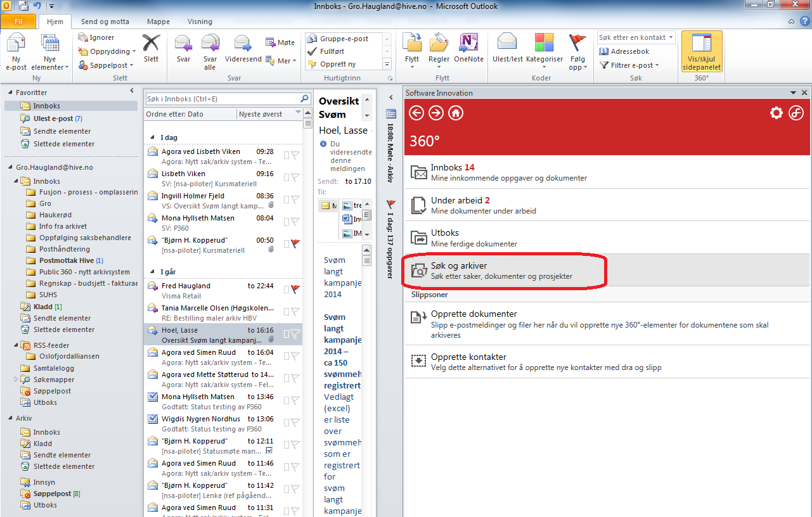Viewport: 812px width, 517px height.
Task: Click the Slett delete icon
Action: [151, 49]
